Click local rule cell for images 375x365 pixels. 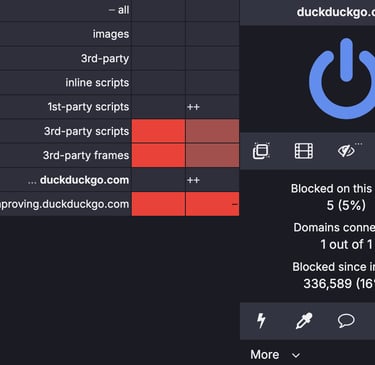[x=212, y=34]
